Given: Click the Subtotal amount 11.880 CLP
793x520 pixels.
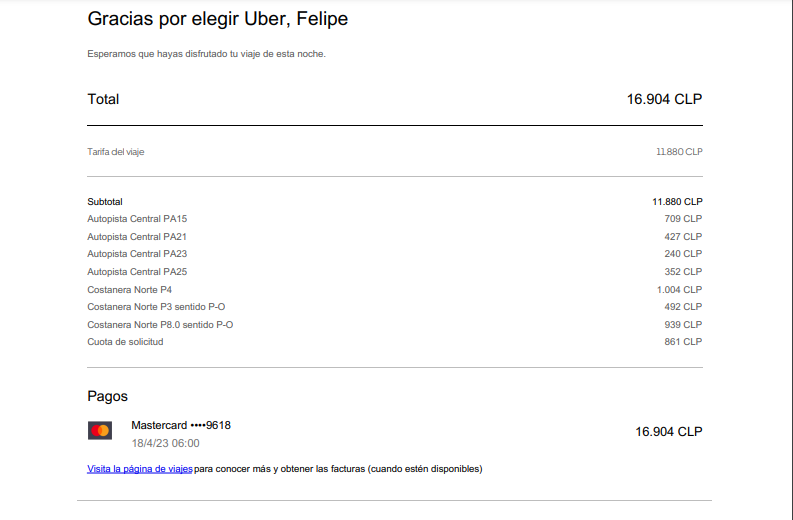Looking at the screenshot, I should (677, 202).
